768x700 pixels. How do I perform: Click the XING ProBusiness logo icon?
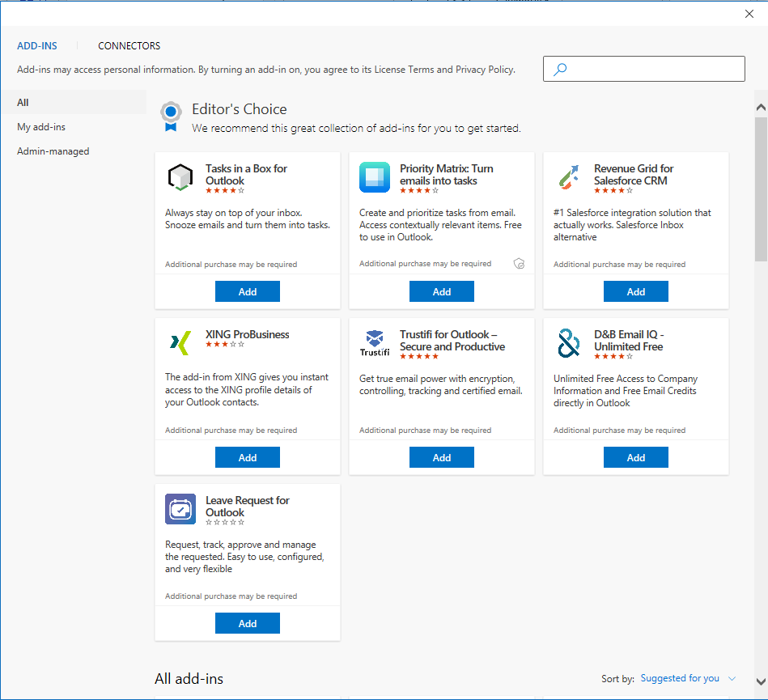tap(180, 343)
